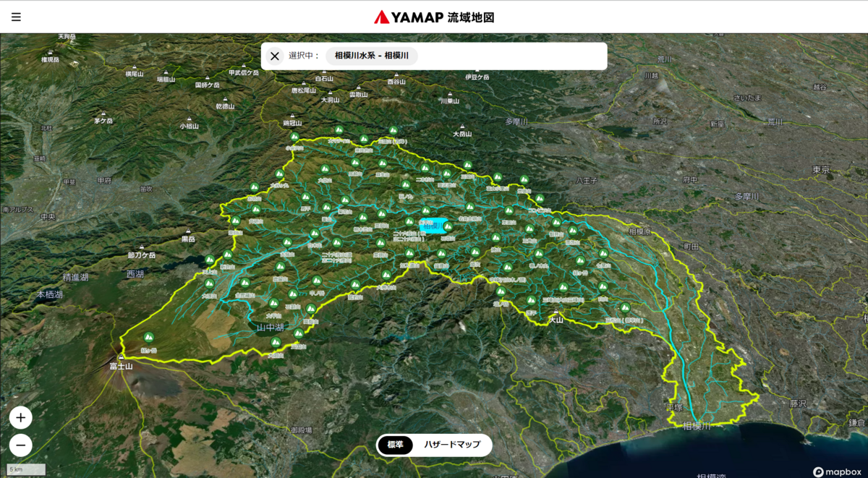Click the 新座 city label

(x=717, y=124)
